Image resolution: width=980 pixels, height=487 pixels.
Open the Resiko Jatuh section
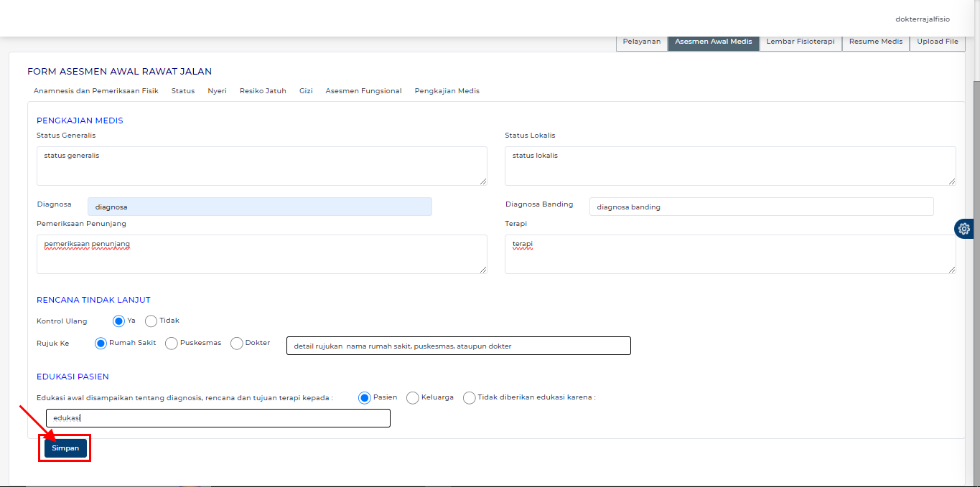(x=263, y=91)
